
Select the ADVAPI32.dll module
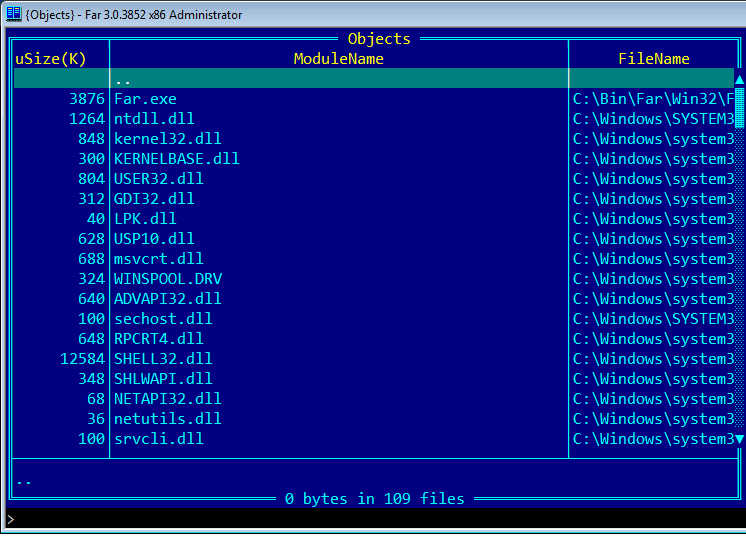tap(374, 299)
